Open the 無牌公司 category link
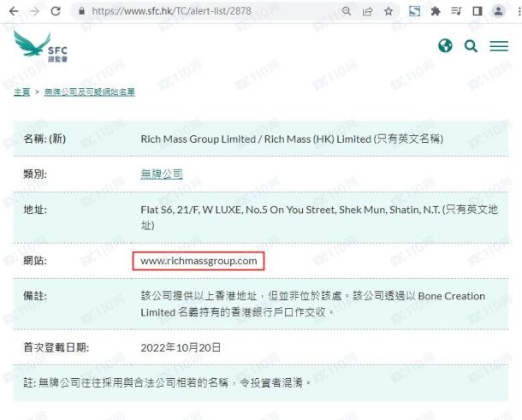Image resolution: width=522 pixels, height=420 pixels. 162,174
